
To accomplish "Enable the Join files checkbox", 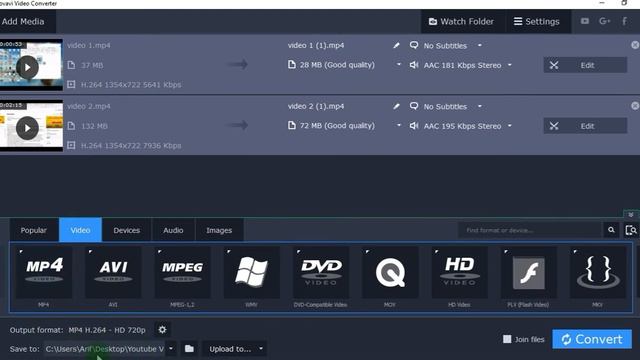I will [507, 339].
